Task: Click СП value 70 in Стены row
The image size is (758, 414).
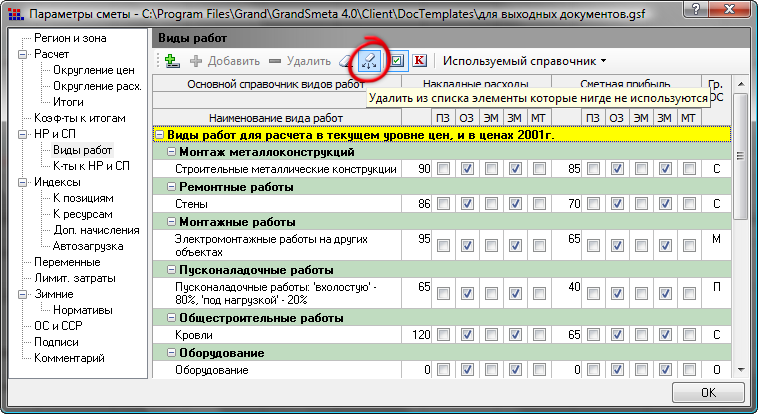Action: (574, 204)
